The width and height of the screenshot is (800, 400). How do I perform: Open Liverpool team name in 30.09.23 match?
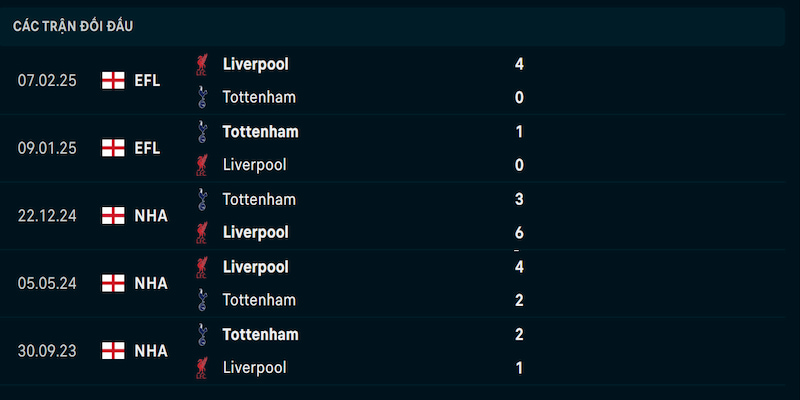pyautogui.click(x=255, y=368)
